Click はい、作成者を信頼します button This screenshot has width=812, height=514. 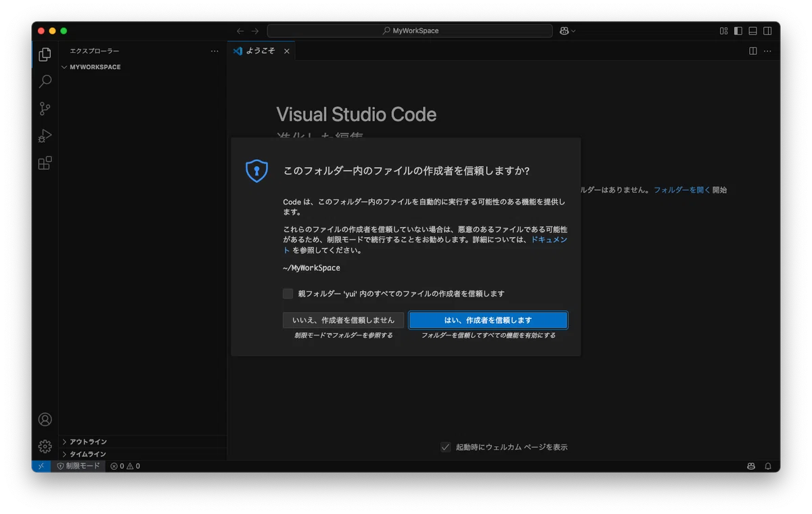[488, 320]
